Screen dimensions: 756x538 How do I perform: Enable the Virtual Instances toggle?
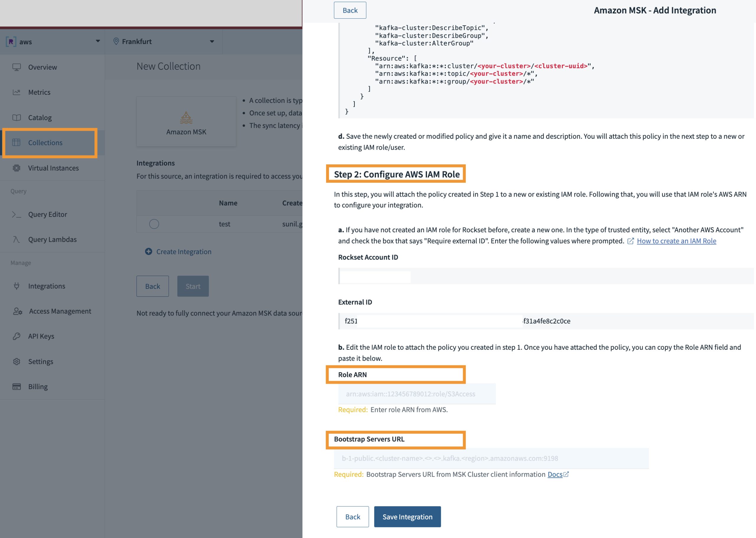pos(53,168)
